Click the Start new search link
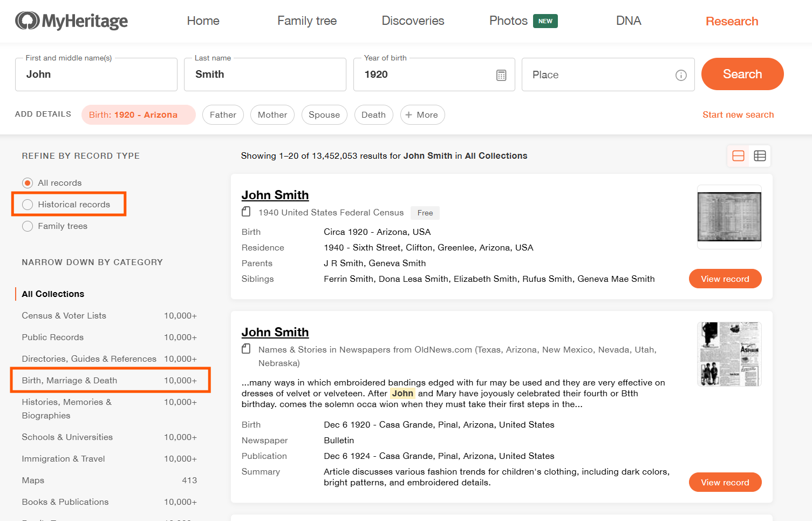 click(x=738, y=114)
